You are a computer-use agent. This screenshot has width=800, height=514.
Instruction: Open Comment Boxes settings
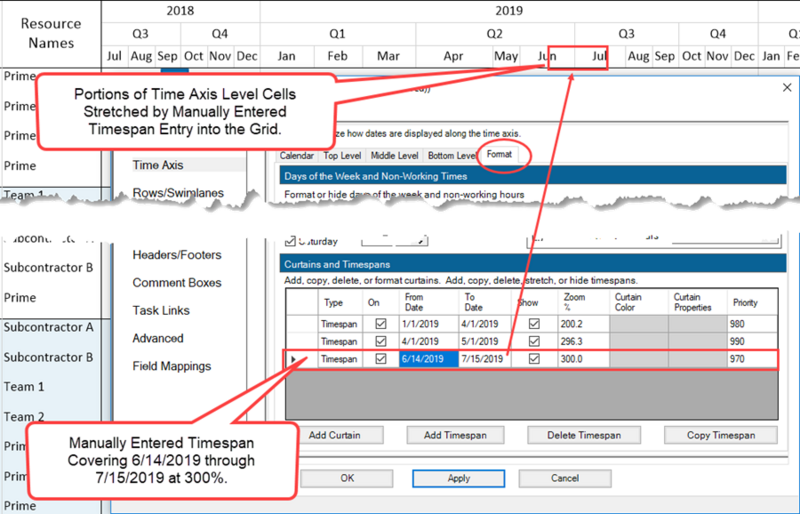tap(177, 282)
